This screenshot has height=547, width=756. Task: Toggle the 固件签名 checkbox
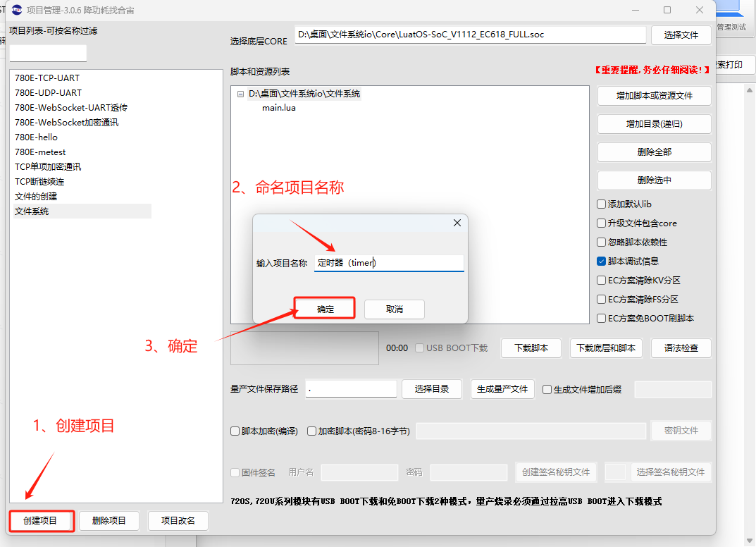[x=235, y=473]
